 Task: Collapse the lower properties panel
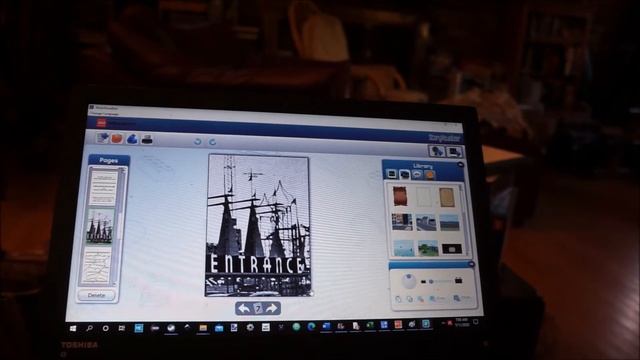472,264
